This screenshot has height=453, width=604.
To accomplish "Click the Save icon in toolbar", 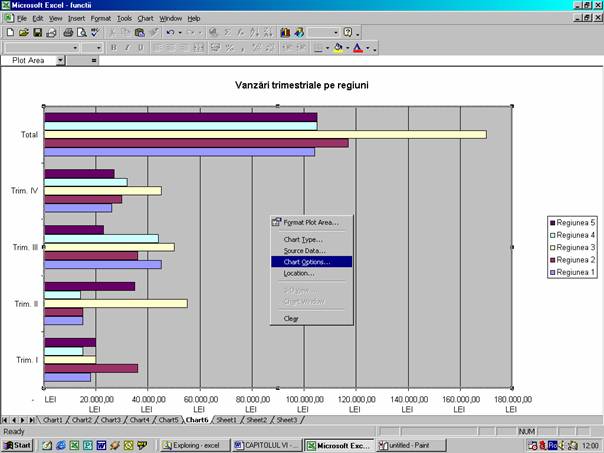I will click(x=36, y=32).
